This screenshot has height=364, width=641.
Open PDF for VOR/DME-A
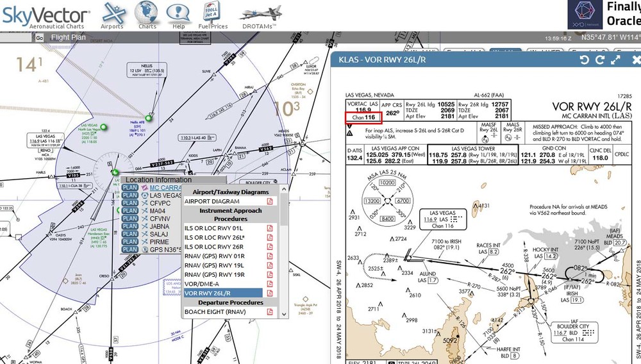[270, 284]
